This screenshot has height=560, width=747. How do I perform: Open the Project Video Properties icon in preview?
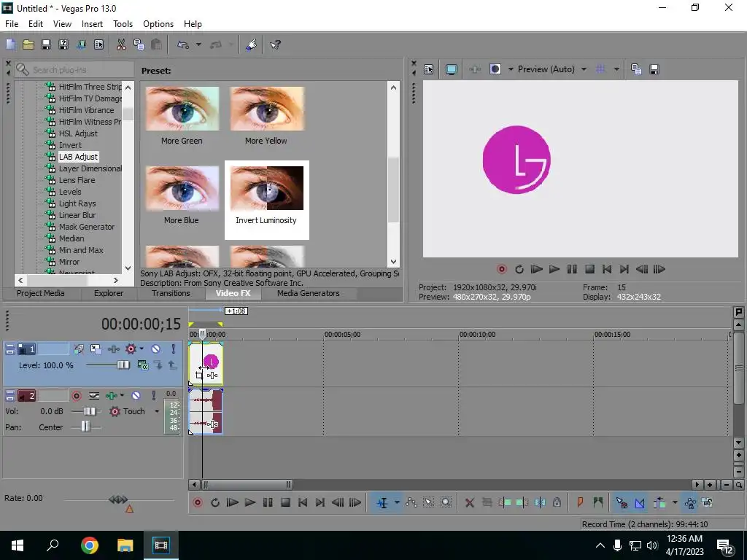click(428, 69)
